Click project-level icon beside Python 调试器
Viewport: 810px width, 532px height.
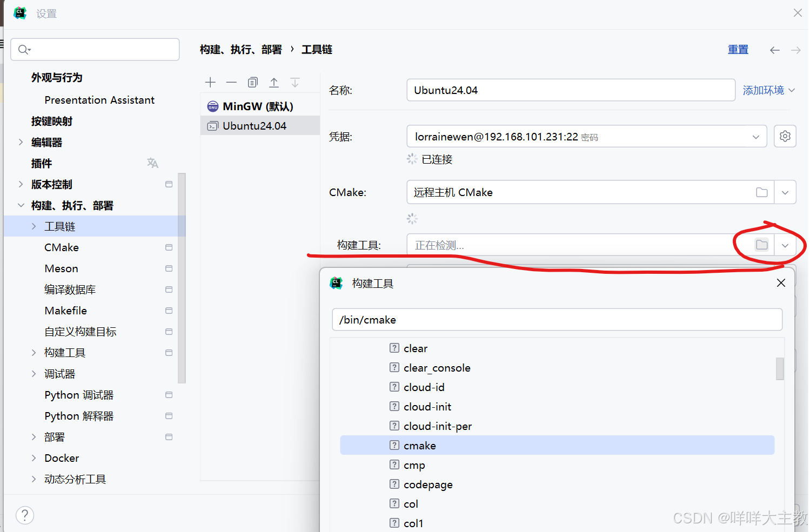[169, 395]
